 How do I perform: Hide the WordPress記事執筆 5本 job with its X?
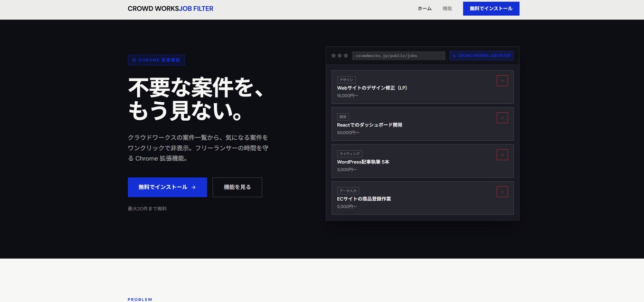(x=502, y=155)
